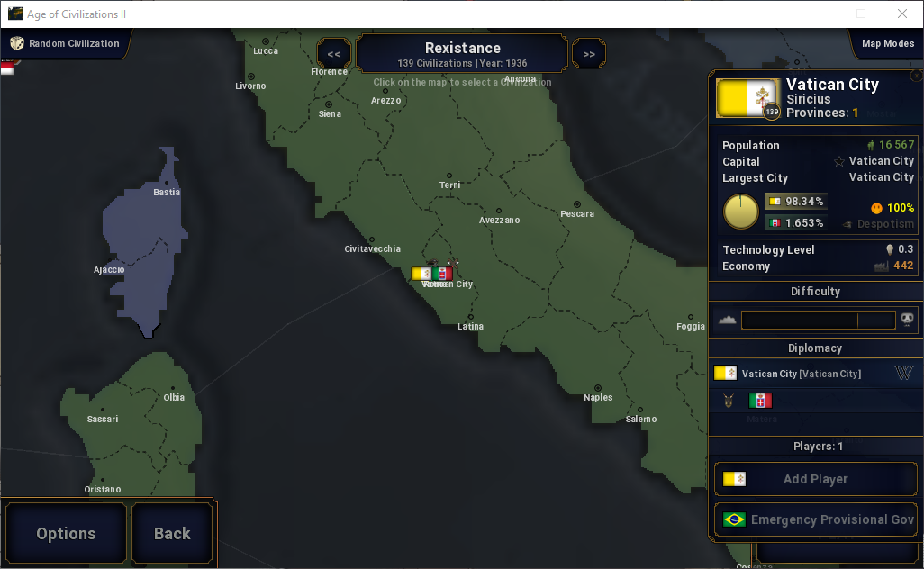Click the Salerno city marker

click(640, 410)
